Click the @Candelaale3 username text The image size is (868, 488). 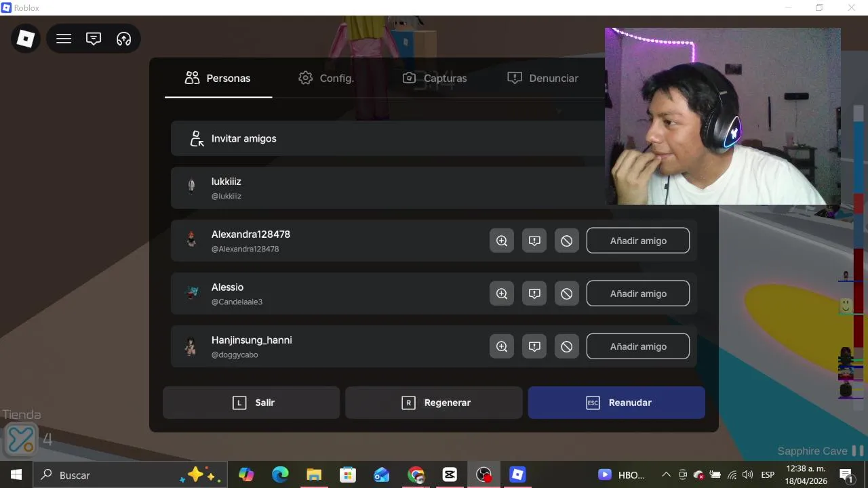[237, 302]
